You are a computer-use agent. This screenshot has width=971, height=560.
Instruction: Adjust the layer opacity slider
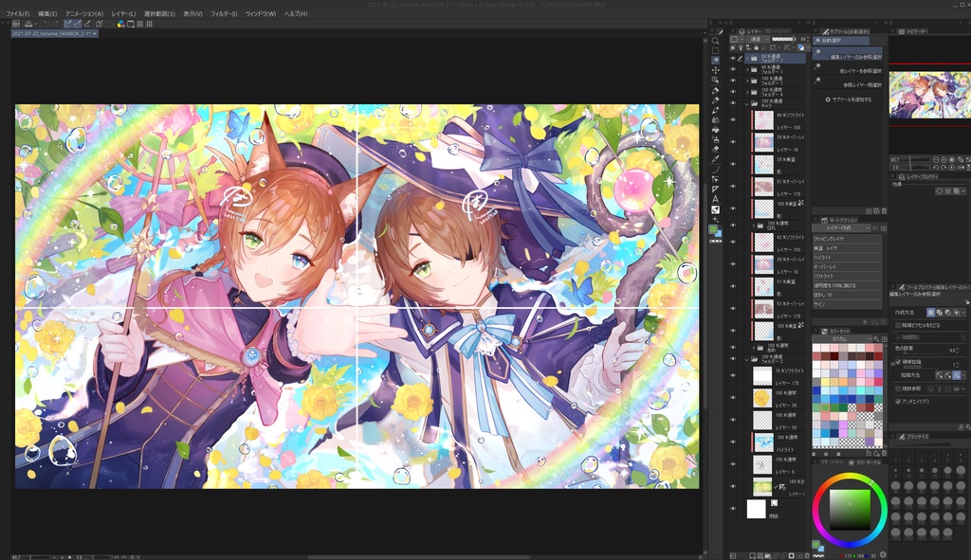[x=783, y=39]
